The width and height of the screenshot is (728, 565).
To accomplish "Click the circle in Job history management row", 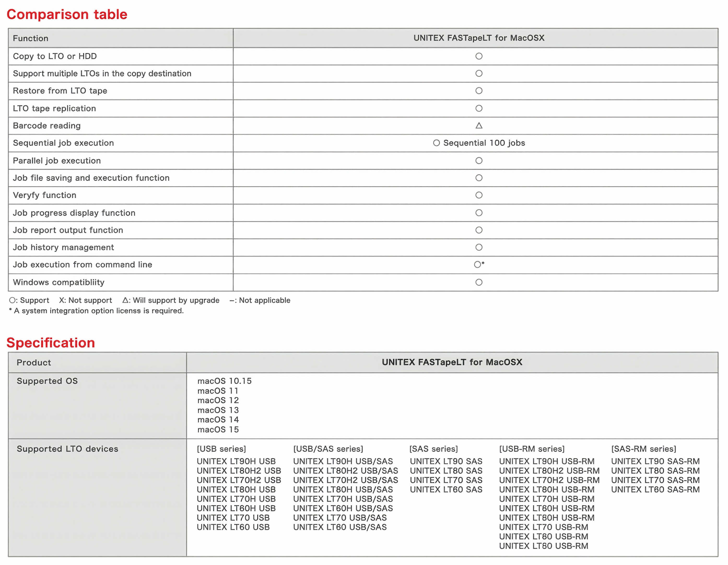I will click(x=479, y=247).
